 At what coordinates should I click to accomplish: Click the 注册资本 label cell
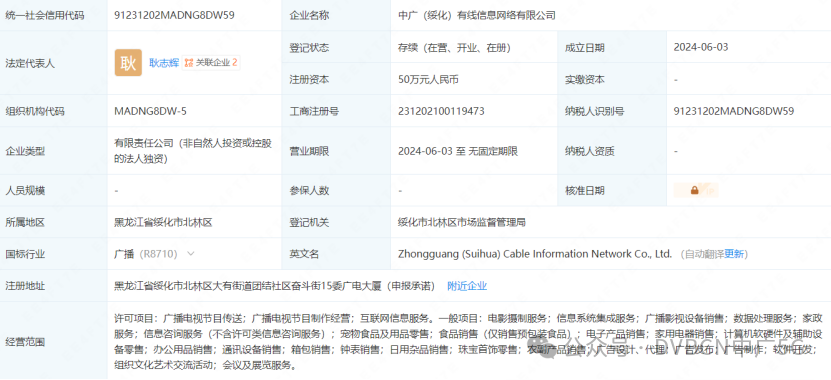(x=336, y=79)
